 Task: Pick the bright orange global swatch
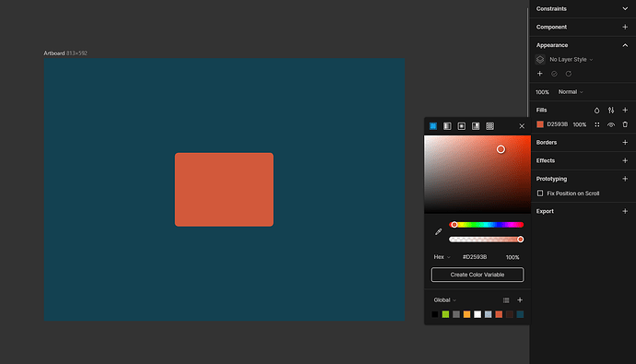click(x=466, y=314)
